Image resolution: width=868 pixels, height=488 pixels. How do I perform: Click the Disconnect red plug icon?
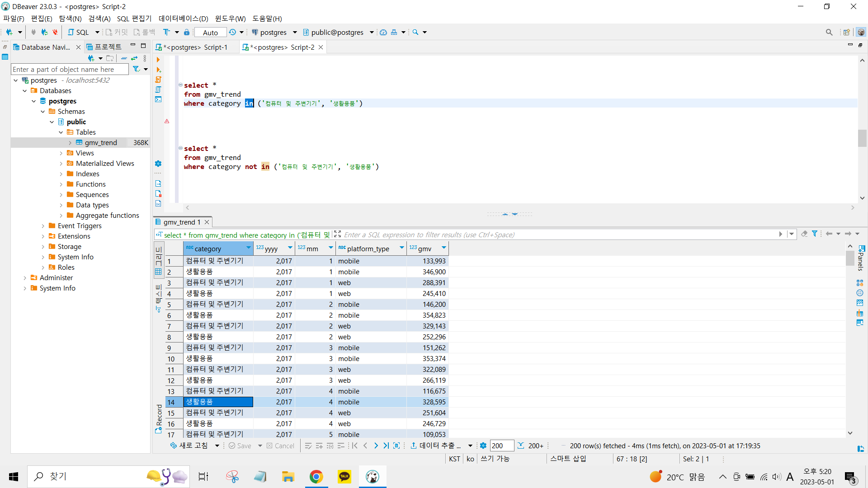coord(55,32)
